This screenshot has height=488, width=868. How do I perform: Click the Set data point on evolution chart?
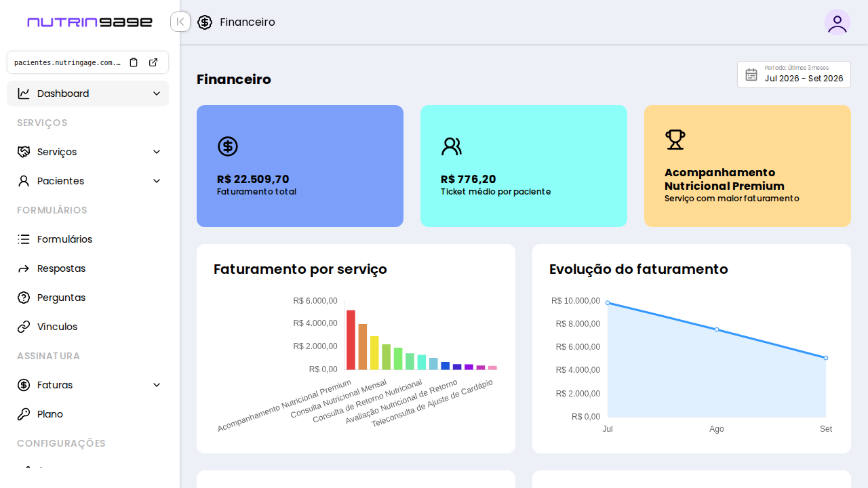coord(826,358)
